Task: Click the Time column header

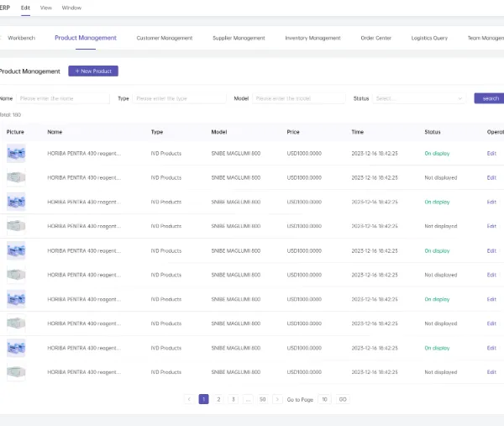Action: [x=358, y=132]
